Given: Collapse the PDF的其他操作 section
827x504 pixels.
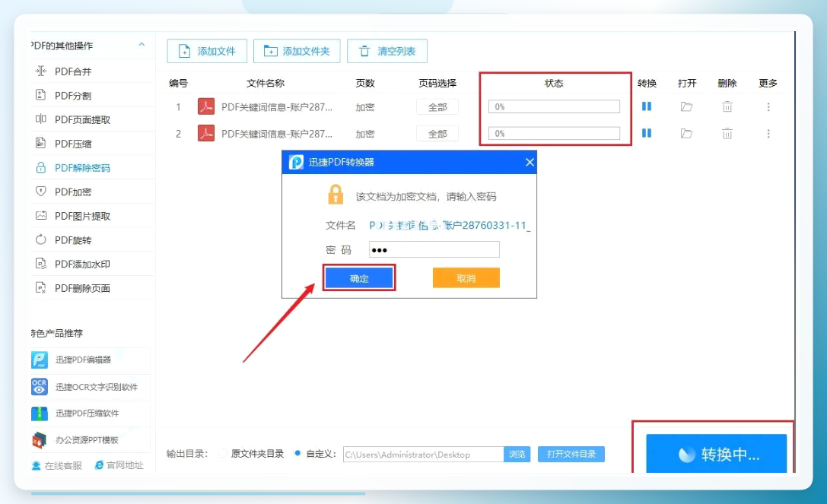Looking at the screenshot, I should 142,45.
